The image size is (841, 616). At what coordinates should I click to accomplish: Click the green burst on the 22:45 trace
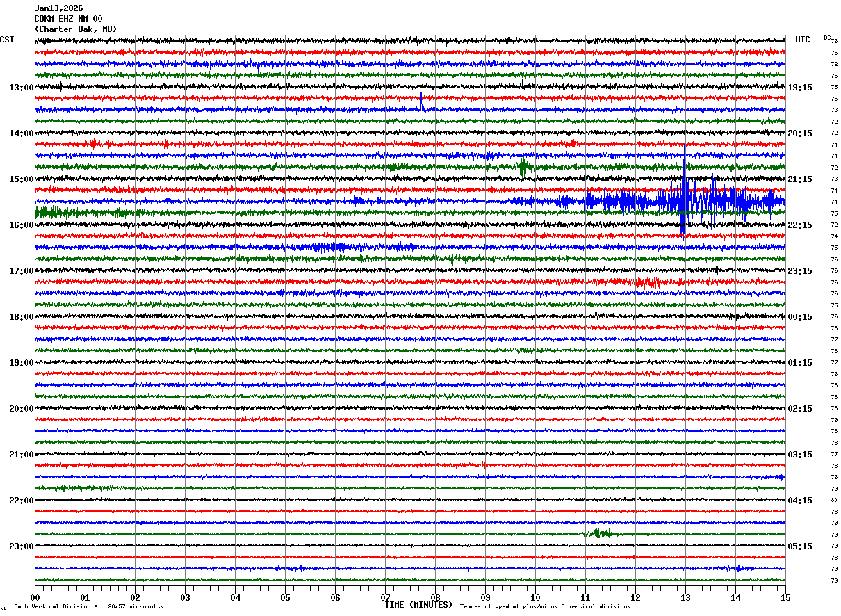(x=598, y=533)
